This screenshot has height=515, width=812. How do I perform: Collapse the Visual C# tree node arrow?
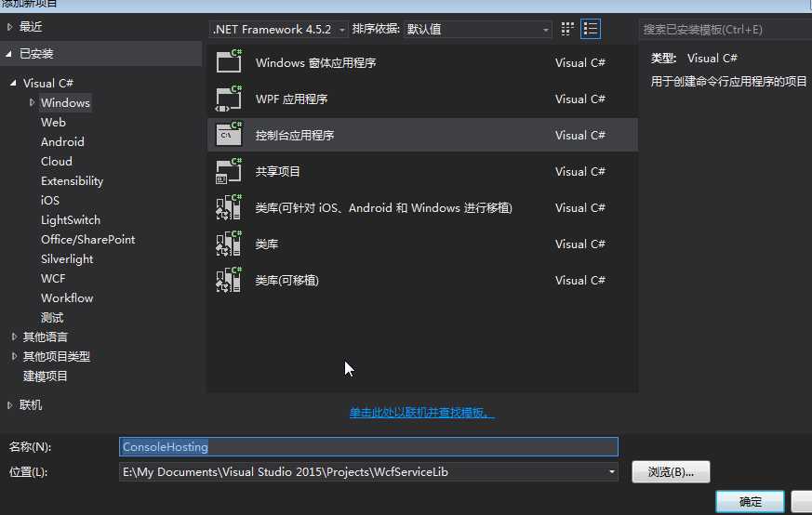tap(13, 83)
